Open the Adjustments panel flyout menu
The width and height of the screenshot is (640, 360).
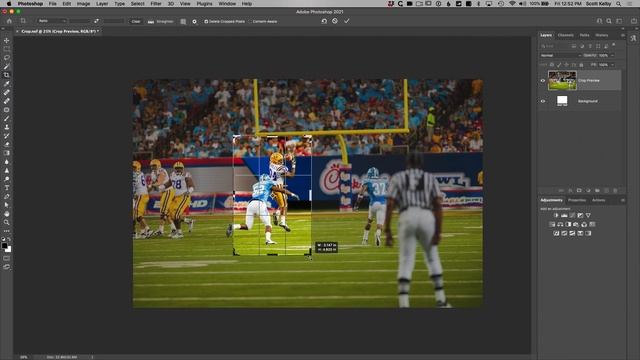[622, 200]
